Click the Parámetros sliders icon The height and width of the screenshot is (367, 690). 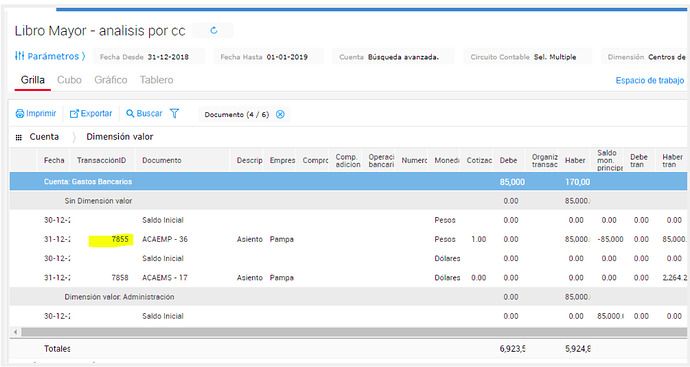(19, 56)
